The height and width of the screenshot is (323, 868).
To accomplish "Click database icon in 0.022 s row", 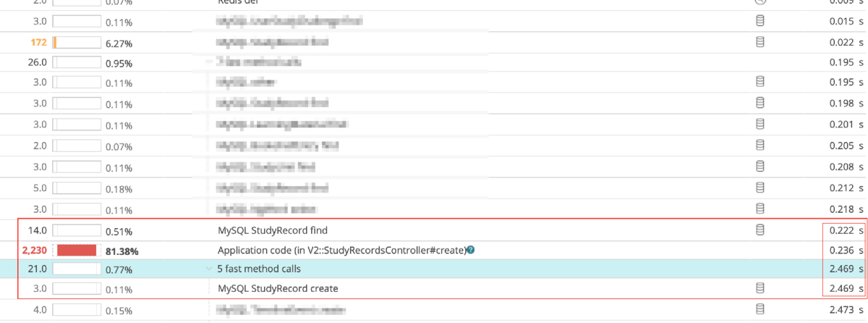I will tap(759, 42).
